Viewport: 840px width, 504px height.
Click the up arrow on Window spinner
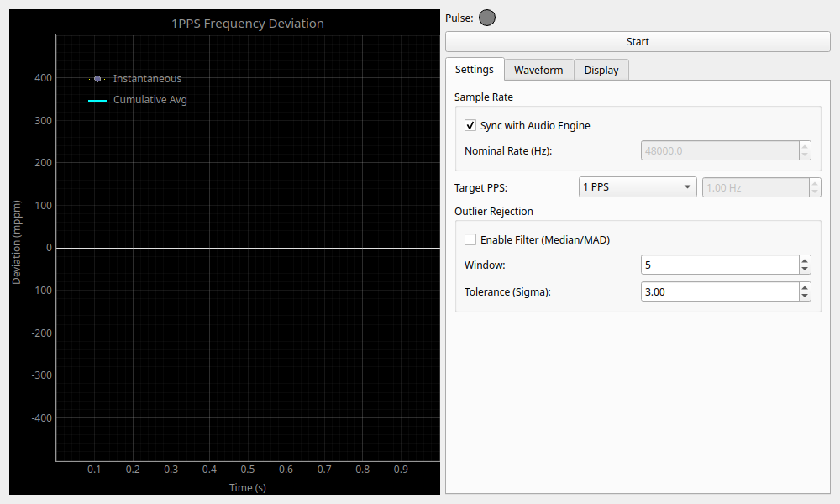(805, 260)
